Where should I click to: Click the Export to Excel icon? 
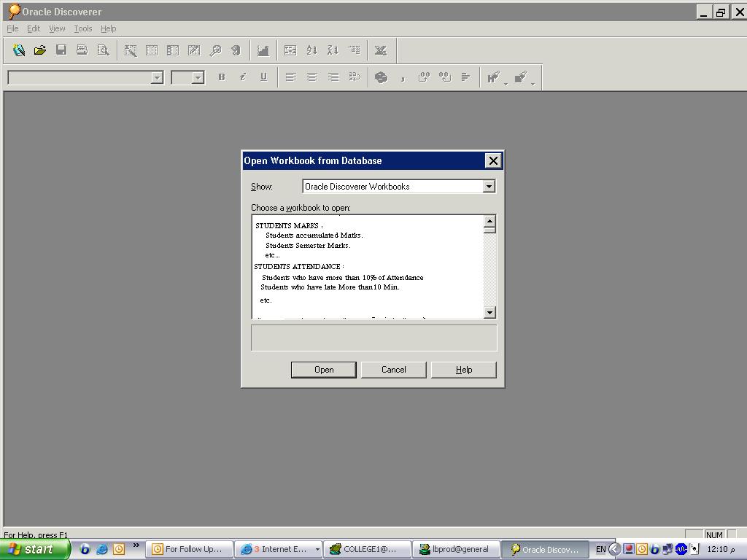pos(381,50)
